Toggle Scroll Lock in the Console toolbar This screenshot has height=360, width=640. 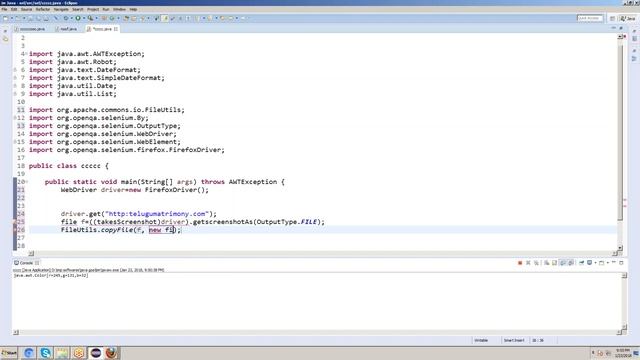click(554, 263)
